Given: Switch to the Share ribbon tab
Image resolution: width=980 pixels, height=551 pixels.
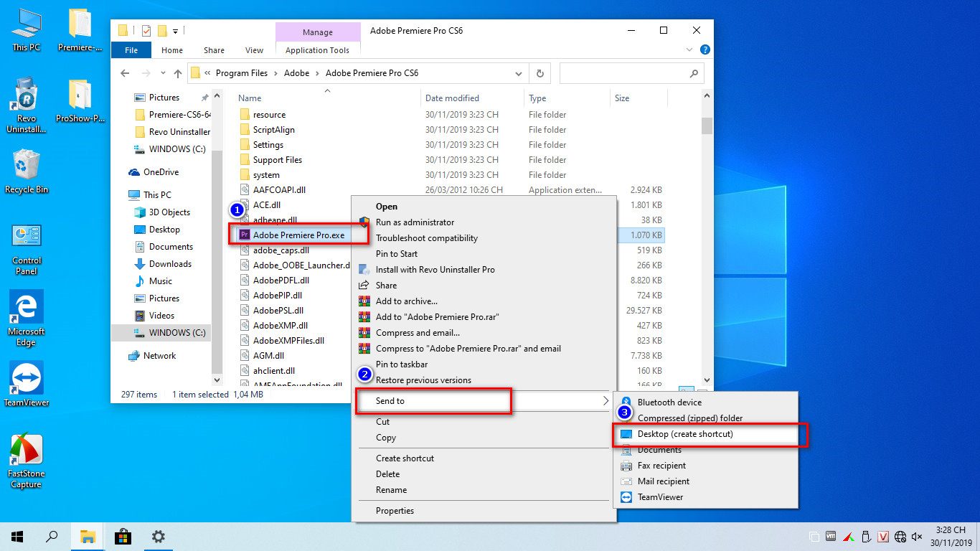Looking at the screenshot, I should pos(214,50).
